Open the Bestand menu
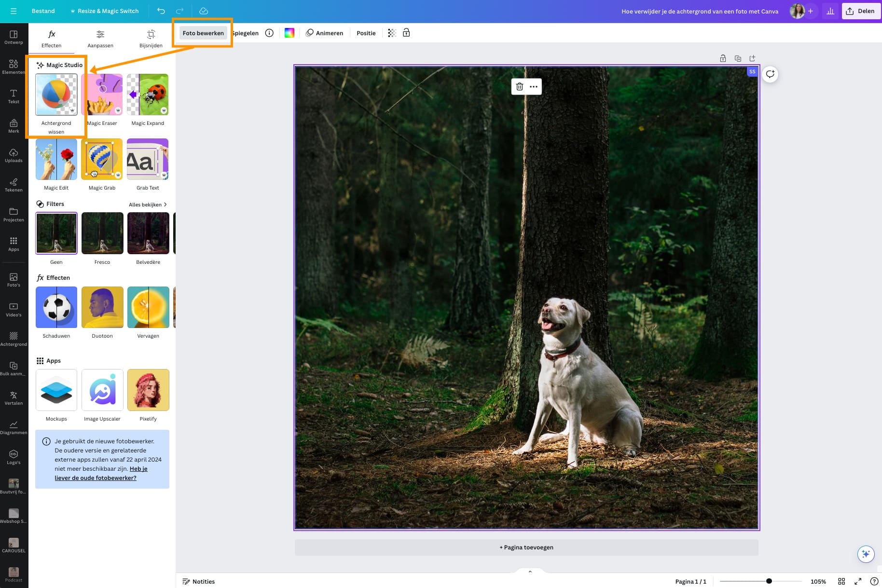 click(43, 11)
